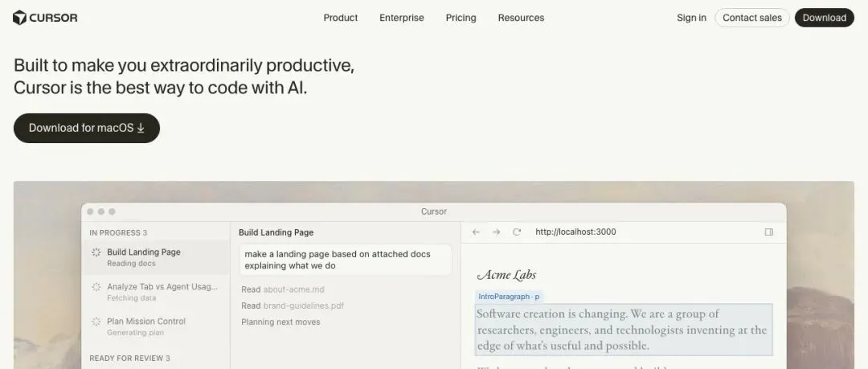The image size is (868, 369).
Task: Click the reload icon in preview
Action: 517,232
